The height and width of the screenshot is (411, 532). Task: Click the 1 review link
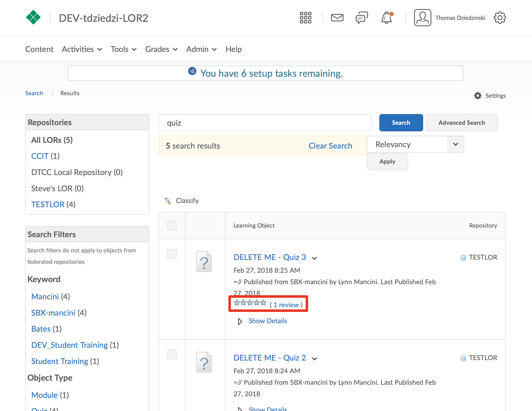[x=286, y=305]
